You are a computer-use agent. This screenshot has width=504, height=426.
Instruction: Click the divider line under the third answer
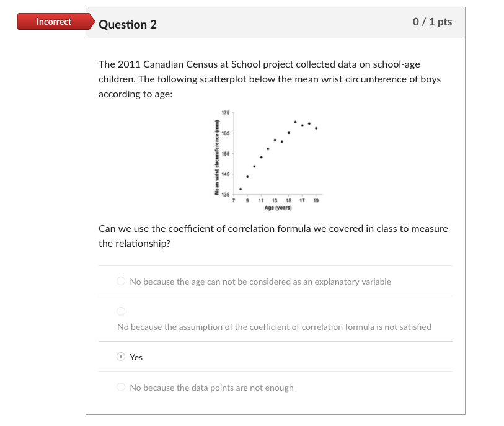point(275,372)
